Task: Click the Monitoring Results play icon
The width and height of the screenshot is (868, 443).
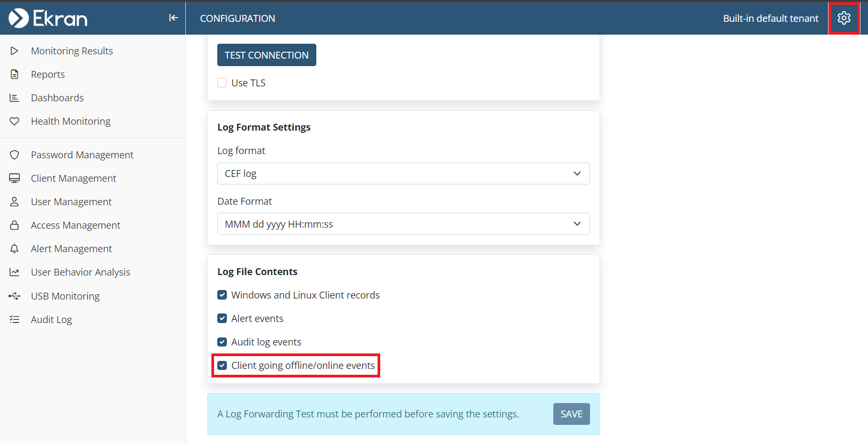Action: (x=14, y=51)
